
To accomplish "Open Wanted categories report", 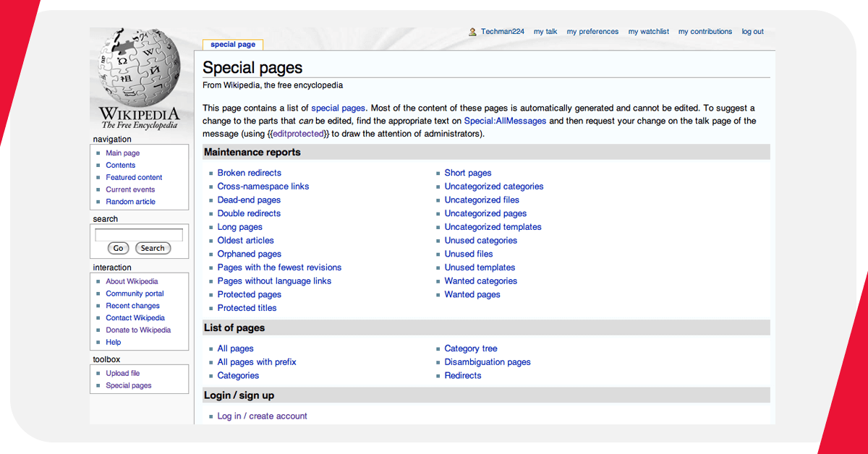I will [481, 281].
